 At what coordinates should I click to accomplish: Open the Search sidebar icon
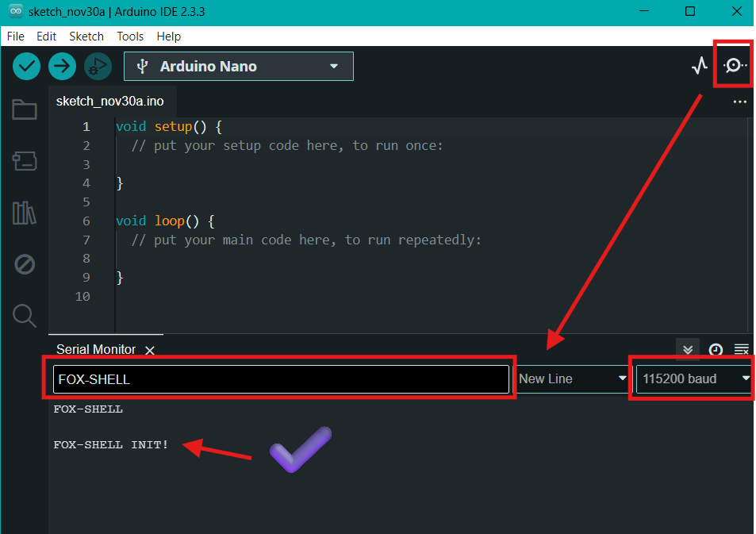[x=25, y=316]
